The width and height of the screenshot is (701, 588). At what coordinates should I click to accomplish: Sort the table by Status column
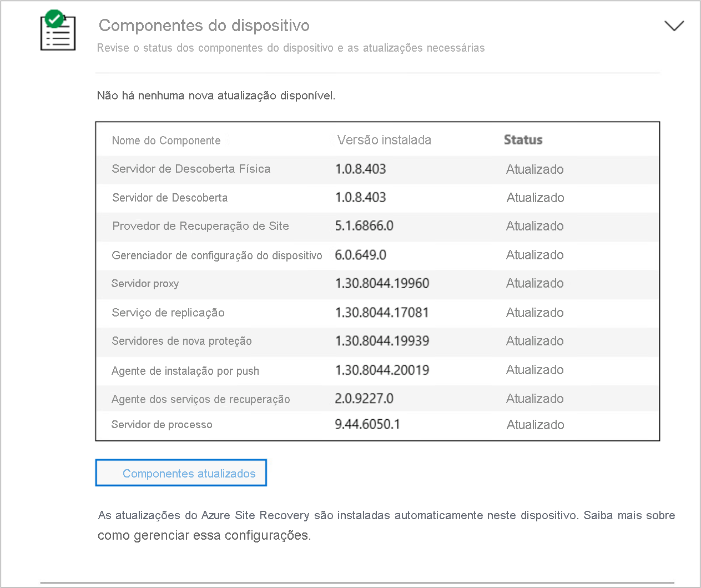point(523,140)
